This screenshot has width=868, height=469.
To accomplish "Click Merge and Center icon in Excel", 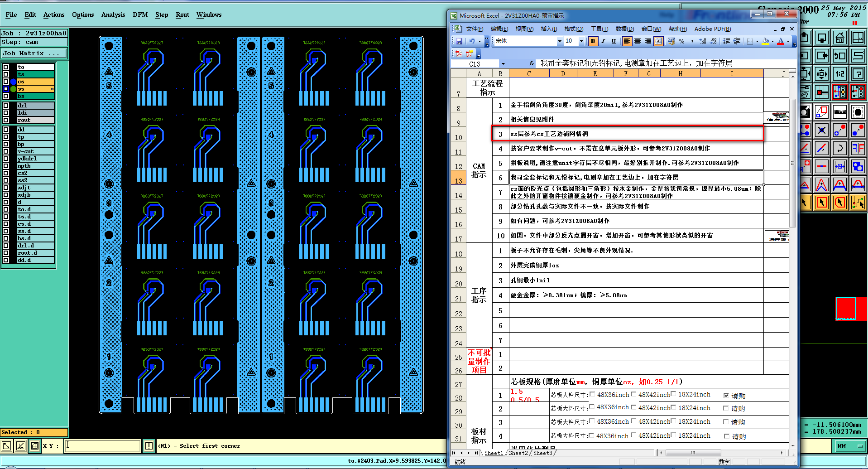I will tap(658, 41).
